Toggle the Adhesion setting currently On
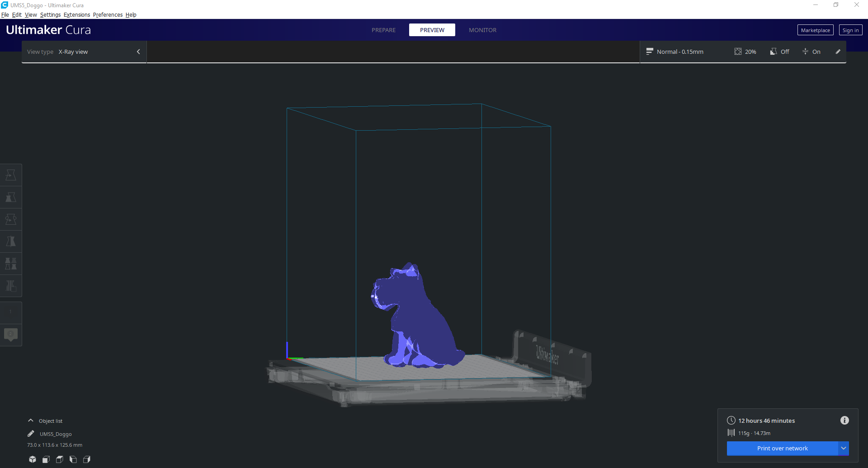 pyautogui.click(x=812, y=52)
